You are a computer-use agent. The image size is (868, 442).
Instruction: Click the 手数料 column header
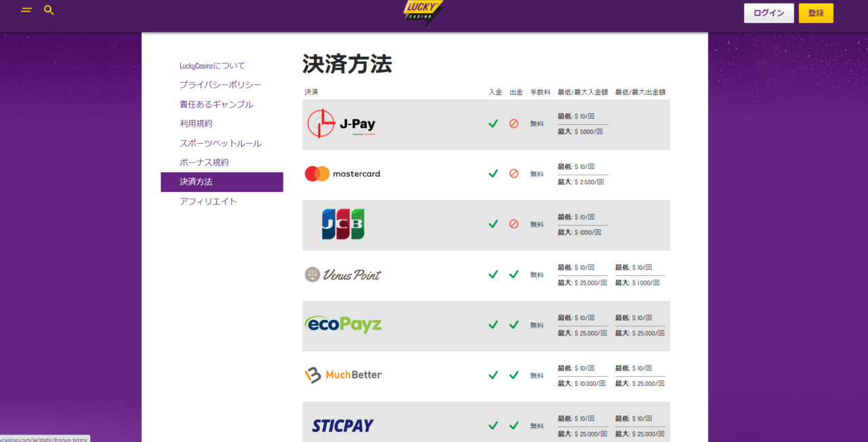tap(540, 92)
